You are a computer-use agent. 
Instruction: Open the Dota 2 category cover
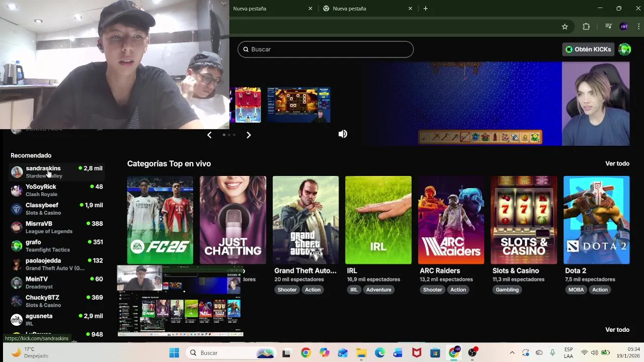(596, 220)
